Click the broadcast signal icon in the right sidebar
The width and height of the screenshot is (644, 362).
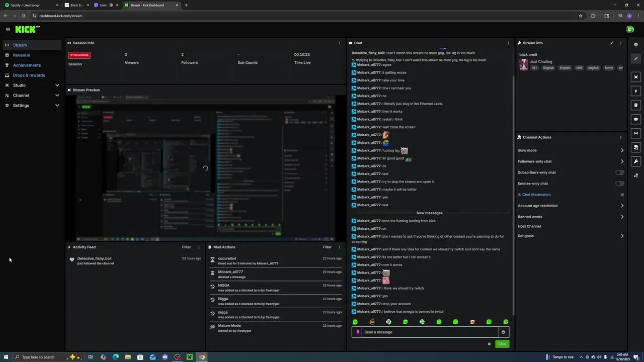pyautogui.click(x=636, y=133)
